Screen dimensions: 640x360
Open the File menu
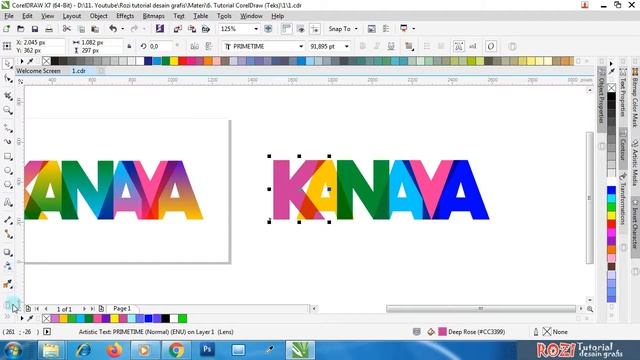(x=9, y=16)
